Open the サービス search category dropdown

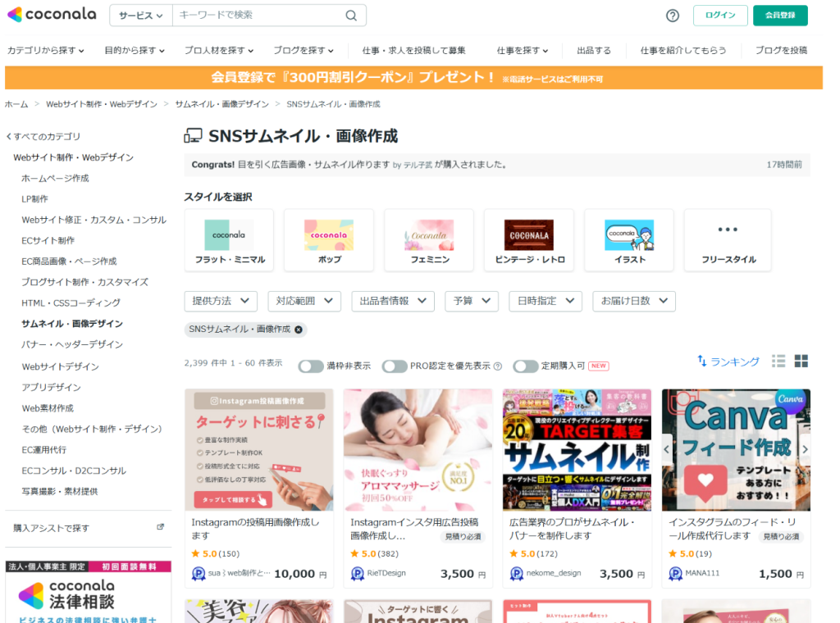[x=140, y=16]
